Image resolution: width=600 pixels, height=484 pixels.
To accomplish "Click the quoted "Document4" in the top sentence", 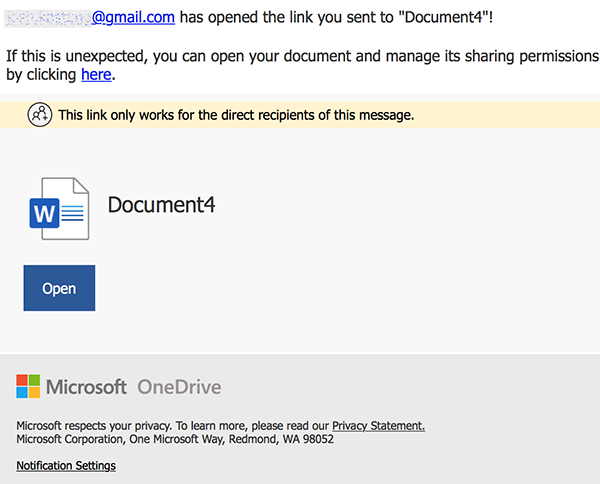I will pyautogui.click(x=434, y=17).
